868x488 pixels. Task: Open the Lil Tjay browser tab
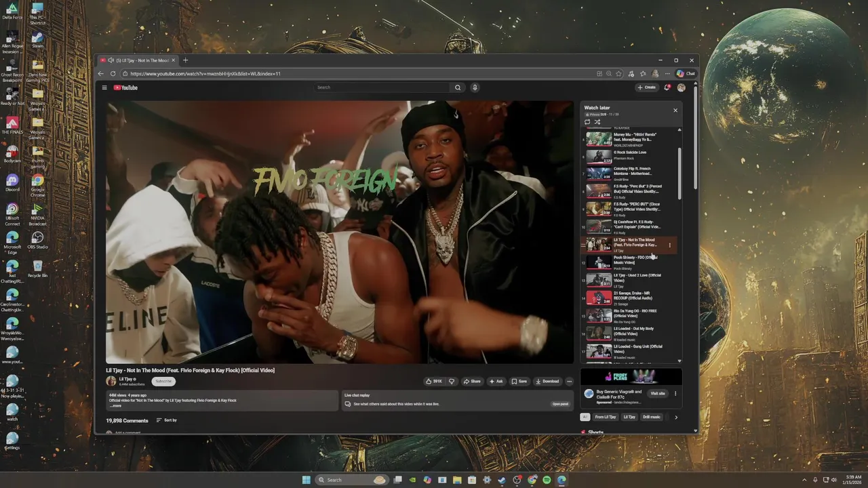[x=138, y=60]
